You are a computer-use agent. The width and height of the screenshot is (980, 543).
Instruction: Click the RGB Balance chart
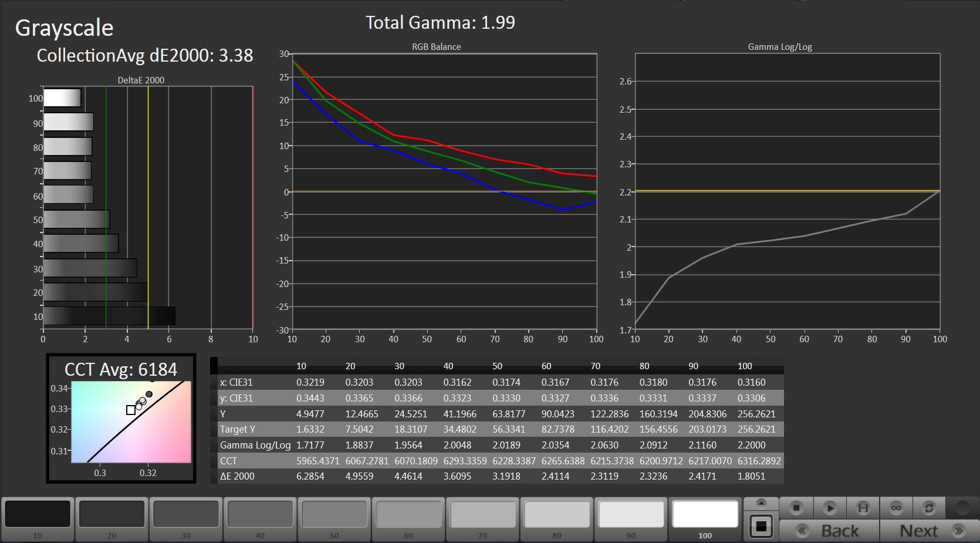[444, 192]
